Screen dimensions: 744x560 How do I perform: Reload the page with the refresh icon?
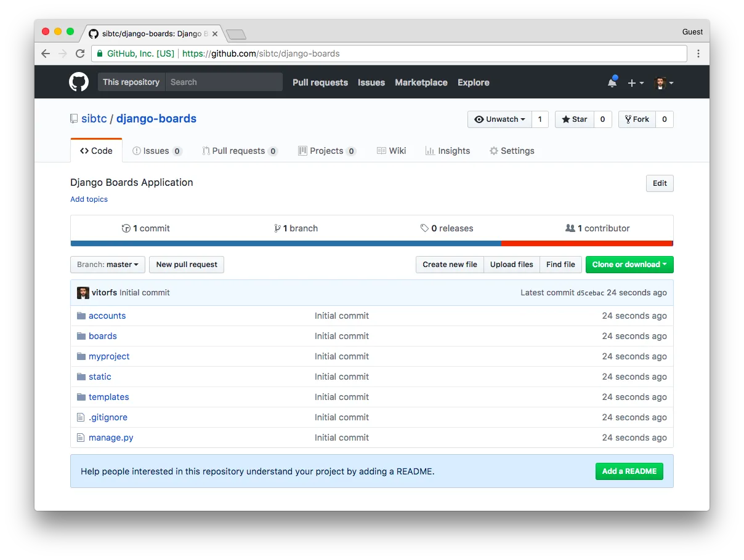pyautogui.click(x=80, y=54)
